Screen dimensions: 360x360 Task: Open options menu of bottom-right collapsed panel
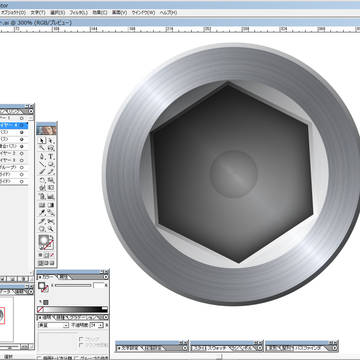click(334, 348)
